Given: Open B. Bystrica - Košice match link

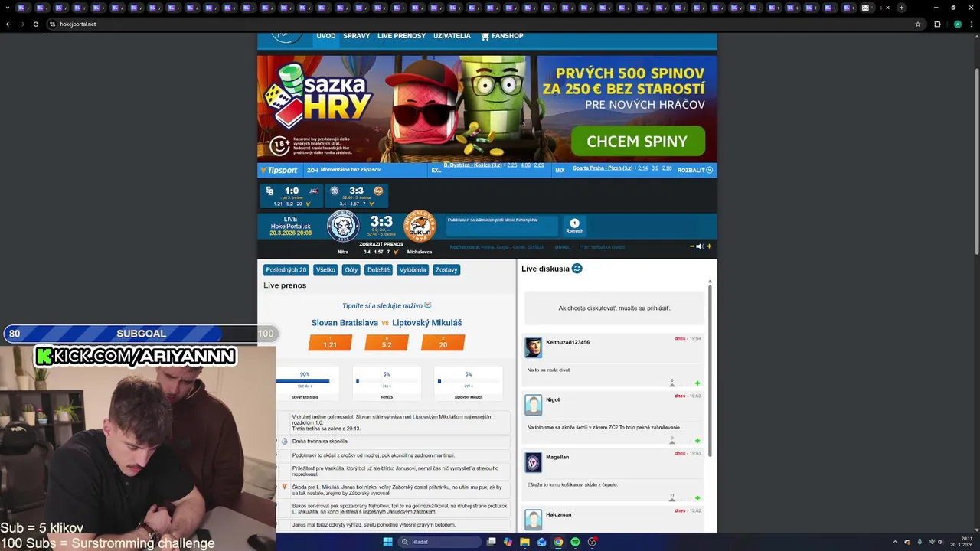Looking at the screenshot, I should pos(472,166).
